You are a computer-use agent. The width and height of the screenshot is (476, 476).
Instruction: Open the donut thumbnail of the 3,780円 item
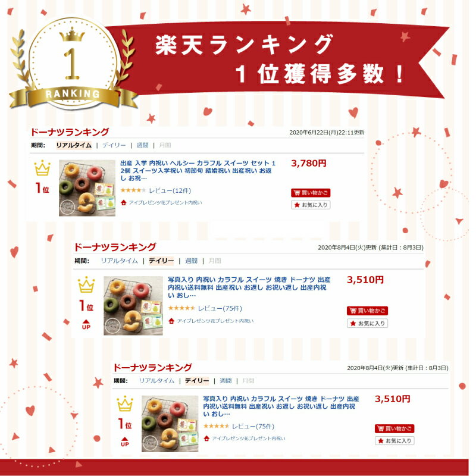[87, 188]
